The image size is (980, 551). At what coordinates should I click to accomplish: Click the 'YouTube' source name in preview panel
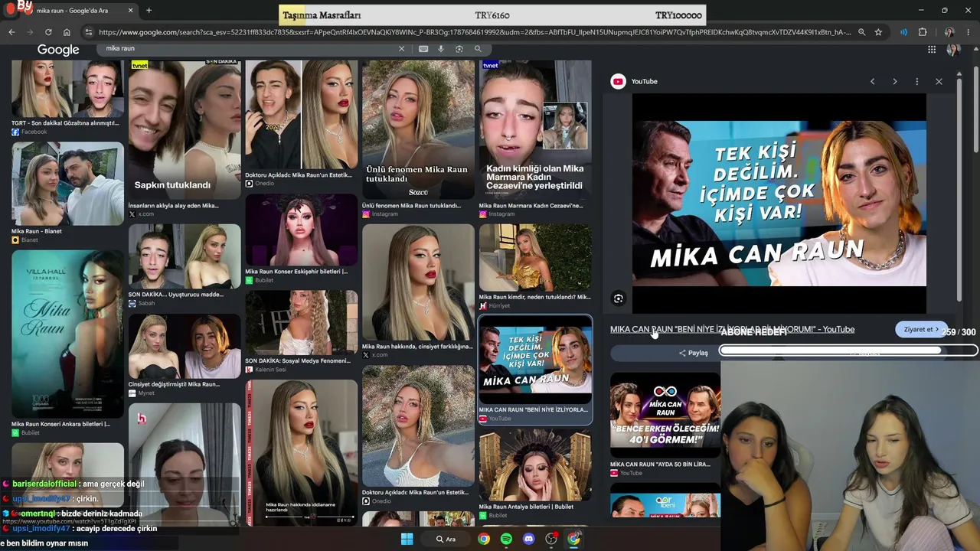[x=645, y=81]
